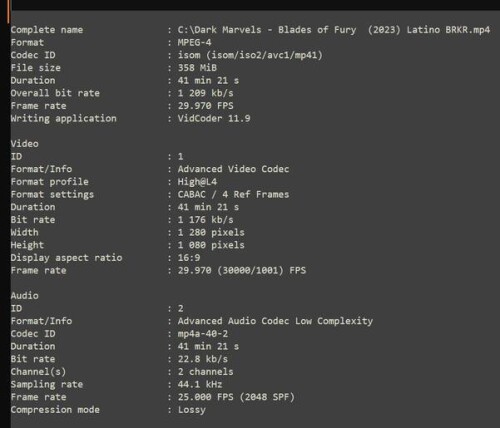This screenshot has height=428, width=500.
Task: Click the Video section heading
Action: (24, 144)
